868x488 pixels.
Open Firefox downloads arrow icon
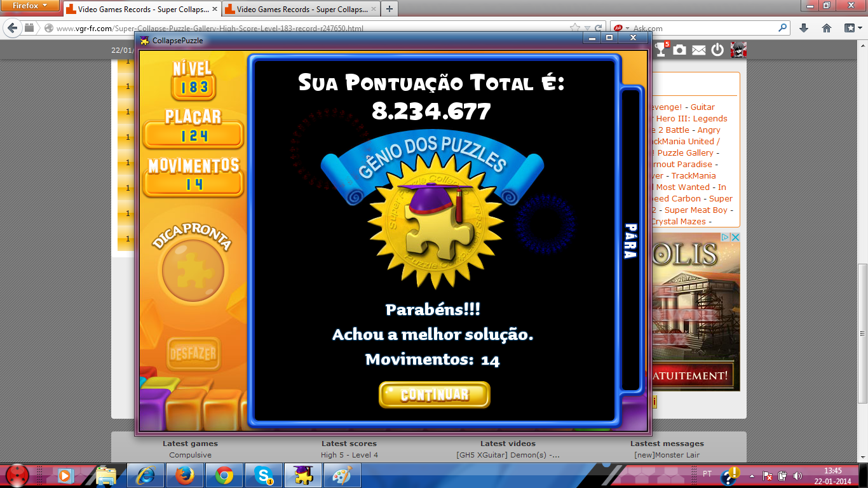click(804, 28)
